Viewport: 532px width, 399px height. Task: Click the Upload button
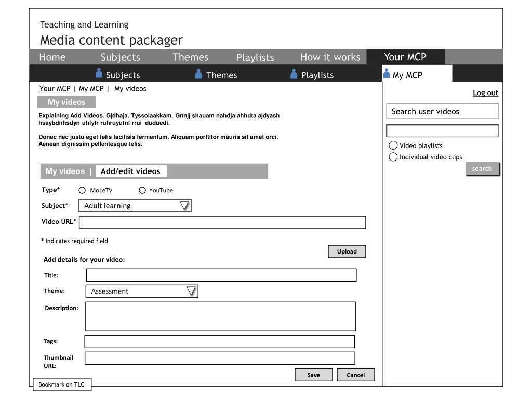click(x=347, y=251)
